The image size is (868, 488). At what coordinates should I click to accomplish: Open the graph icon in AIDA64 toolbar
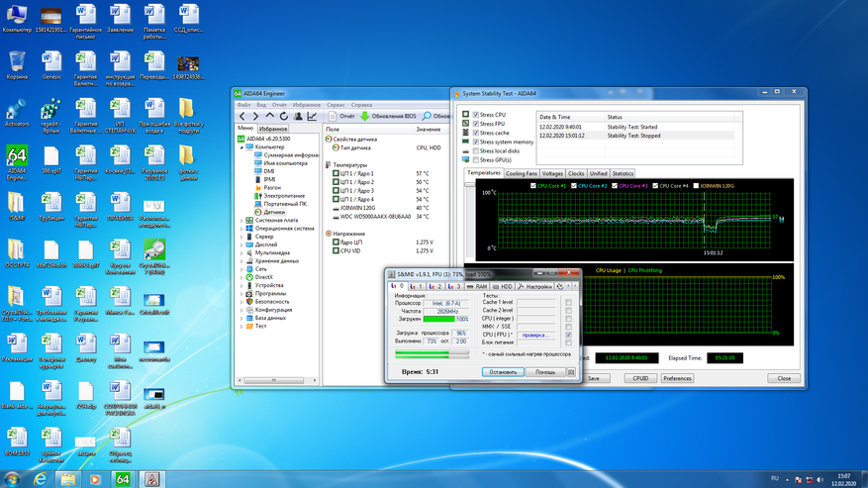(x=312, y=116)
